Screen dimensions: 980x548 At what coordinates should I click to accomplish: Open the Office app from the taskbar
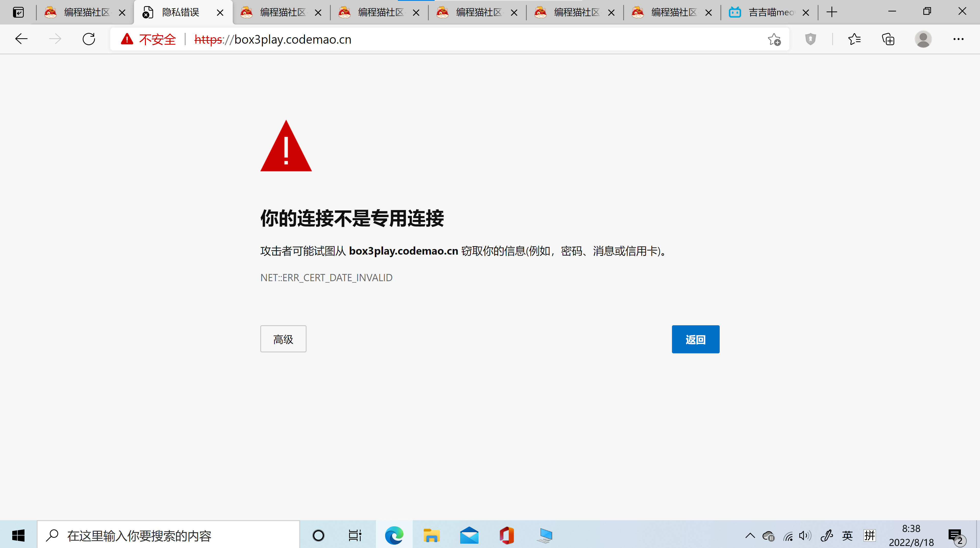pos(507,535)
